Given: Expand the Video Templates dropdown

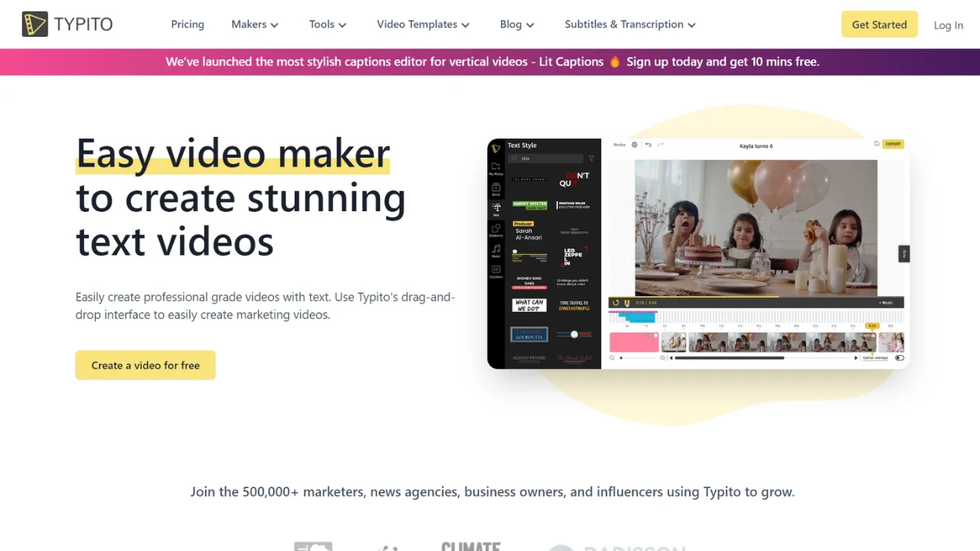Looking at the screenshot, I should click(x=423, y=24).
